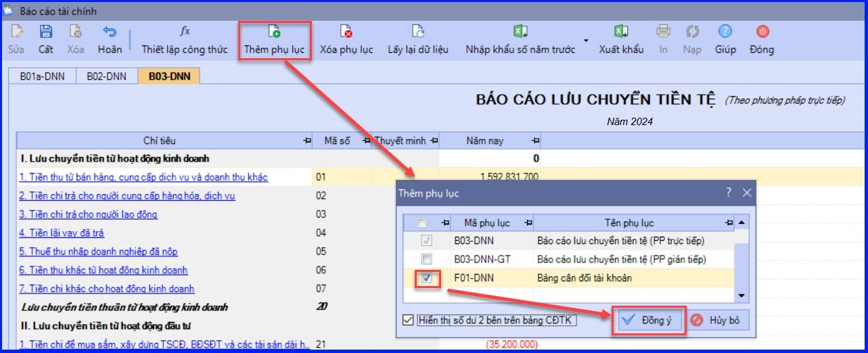This screenshot has height=353, width=868.
Task: Click Mã số cell 02
Action: pos(342,195)
